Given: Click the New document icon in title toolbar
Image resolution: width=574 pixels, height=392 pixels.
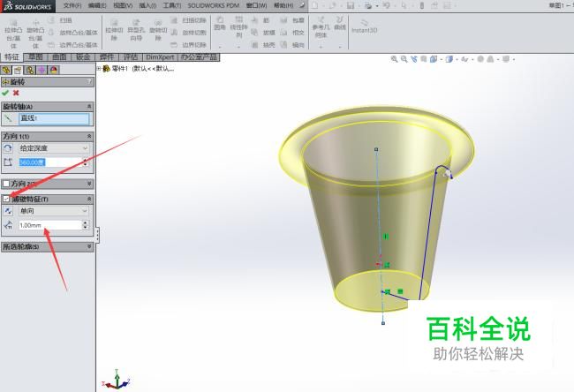Looking at the screenshot, I should tap(315, 5).
